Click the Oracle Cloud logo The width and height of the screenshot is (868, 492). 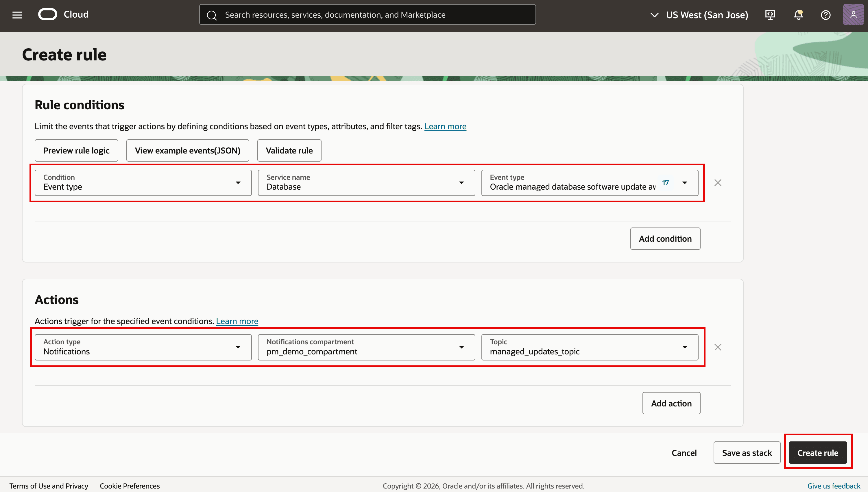pyautogui.click(x=63, y=14)
